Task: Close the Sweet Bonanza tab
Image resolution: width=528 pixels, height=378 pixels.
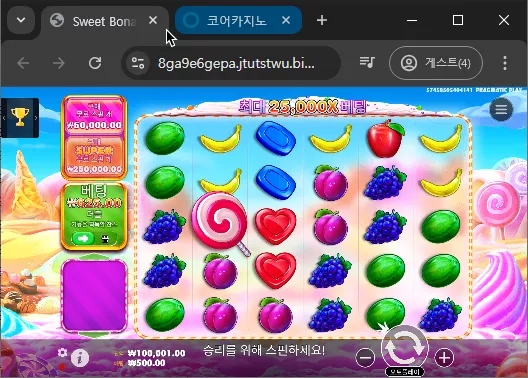Action: (x=153, y=21)
